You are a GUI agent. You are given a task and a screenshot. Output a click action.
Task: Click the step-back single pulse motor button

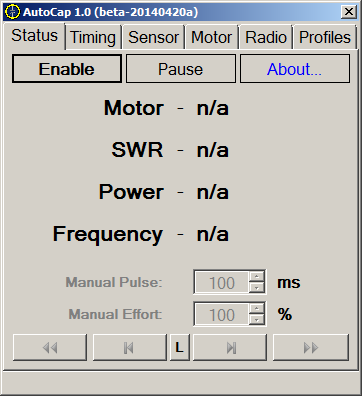130,348
